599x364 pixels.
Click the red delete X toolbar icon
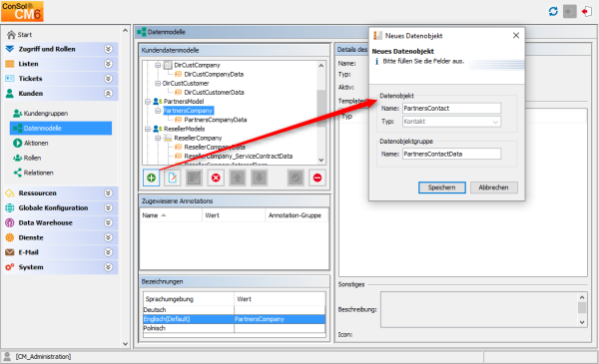point(216,178)
